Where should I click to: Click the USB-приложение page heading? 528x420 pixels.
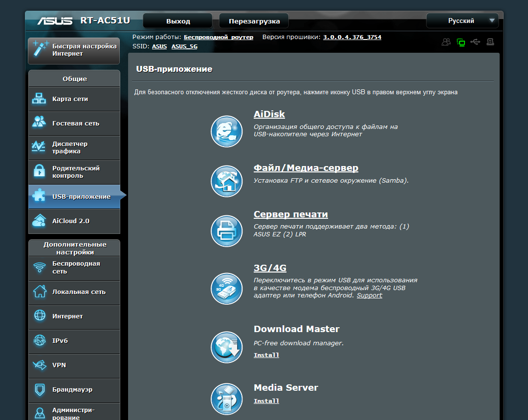[x=174, y=69]
